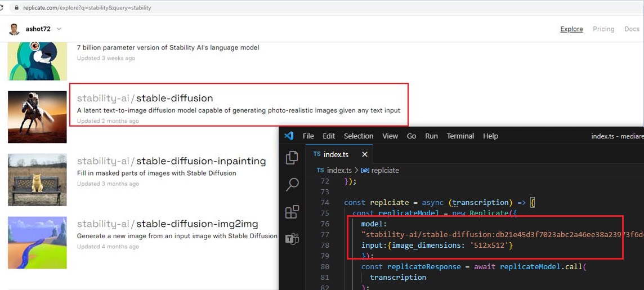
Task: Open the stable-diffusion-inpainting model link
Action: [x=171, y=161]
